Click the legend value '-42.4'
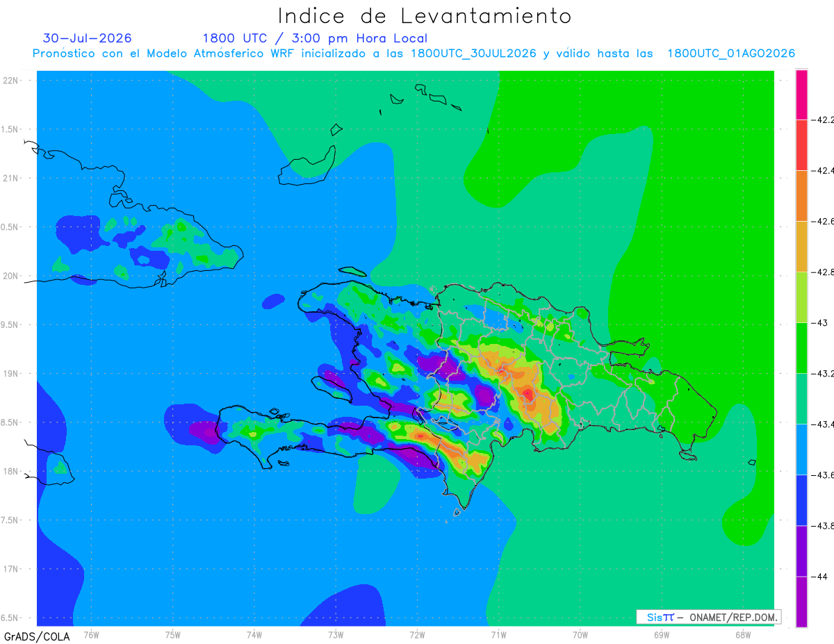This screenshot has height=644, width=834. [x=823, y=170]
